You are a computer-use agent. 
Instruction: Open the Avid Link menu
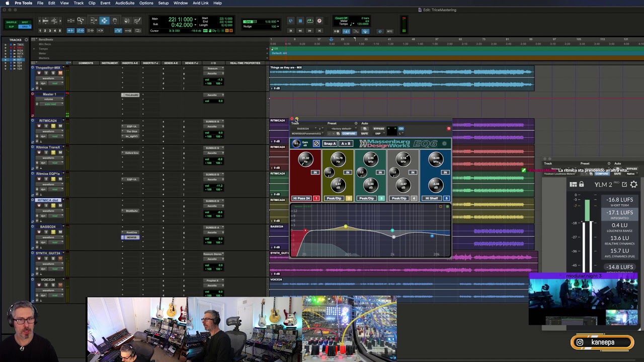coord(200,3)
